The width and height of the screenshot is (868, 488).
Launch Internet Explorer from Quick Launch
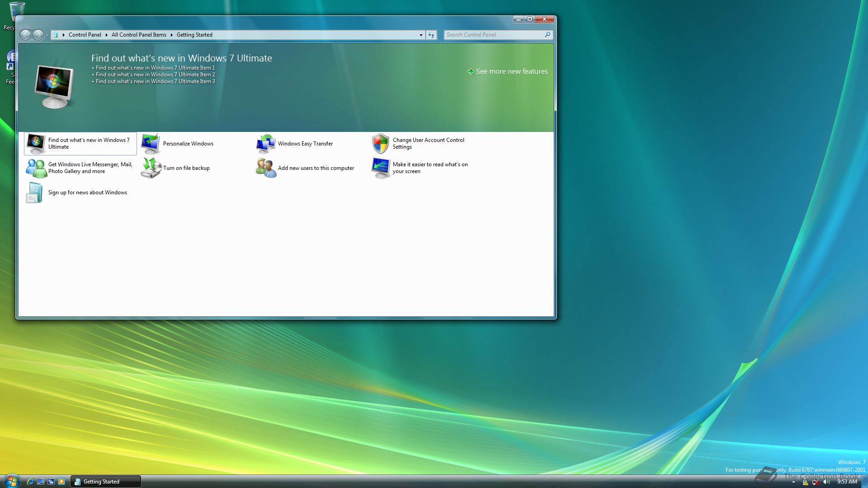click(x=30, y=482)
